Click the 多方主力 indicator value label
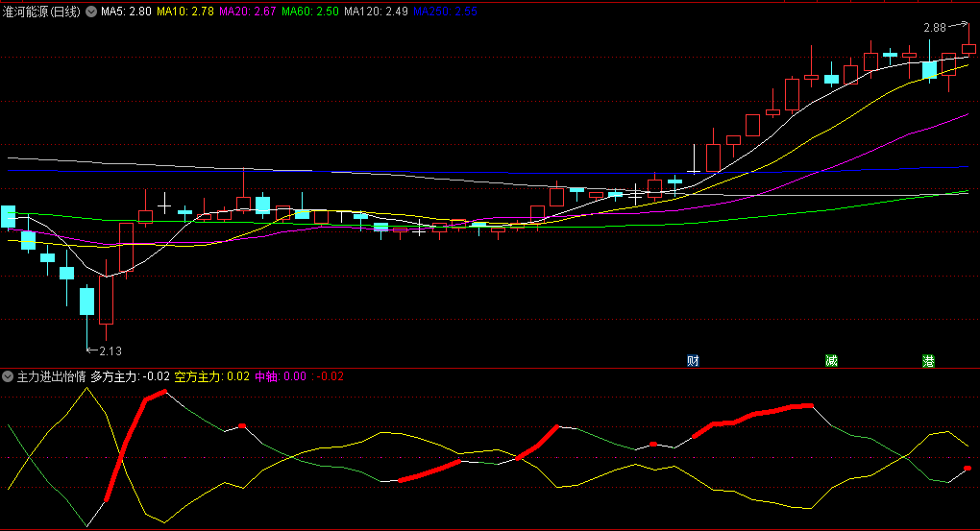980x531 pixels. tap(130, 376)
